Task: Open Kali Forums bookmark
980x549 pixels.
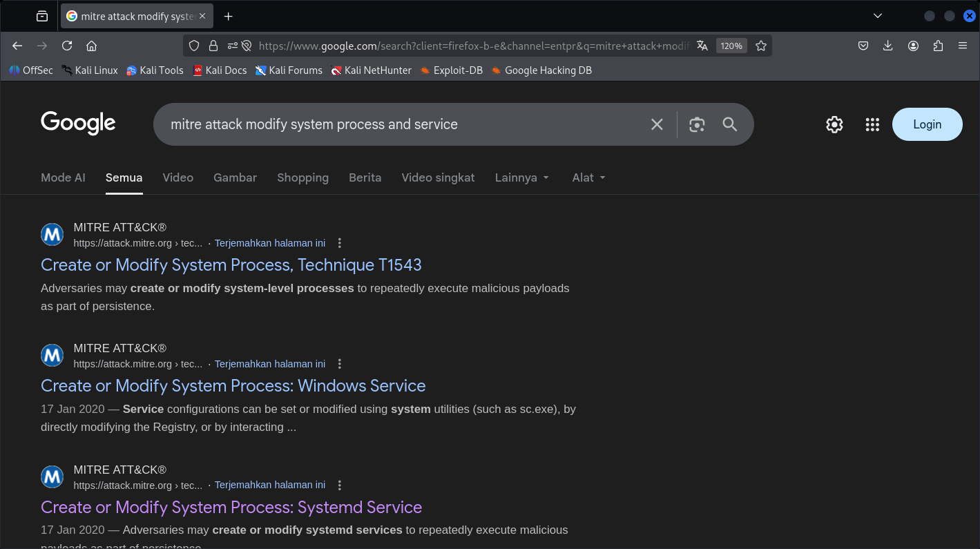Action: 289,70
